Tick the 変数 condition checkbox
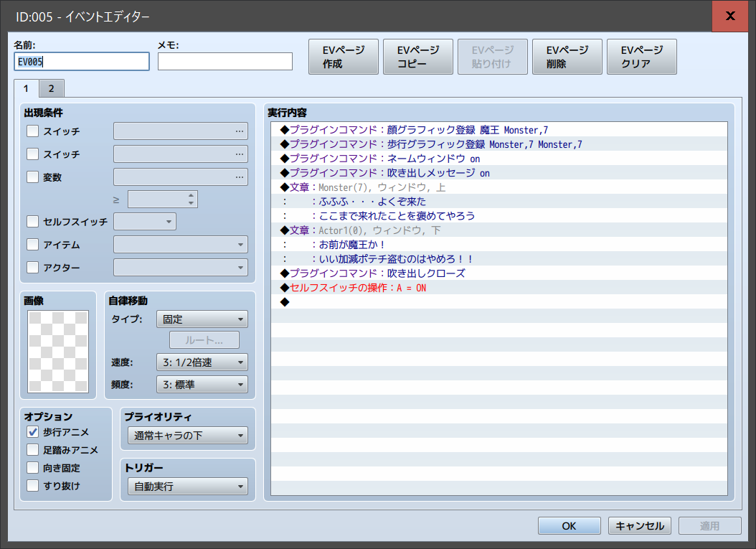Viewport: 756px width, 549px height. [33, 177]
